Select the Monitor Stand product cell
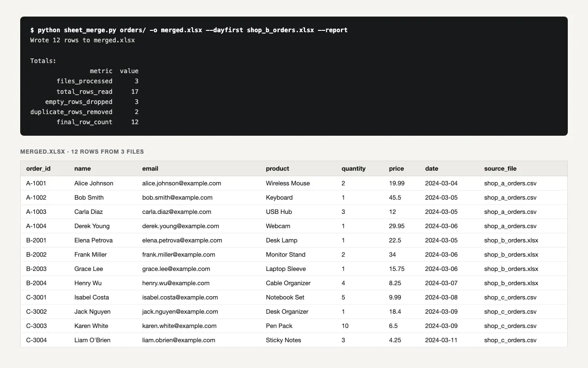588x368 pixels. click(x=286, y=254)
